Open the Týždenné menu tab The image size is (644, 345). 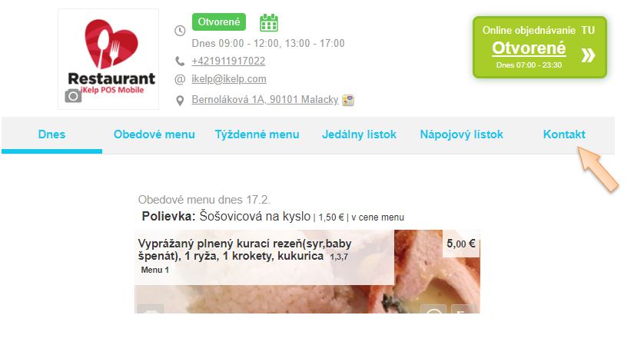(257, 135)
